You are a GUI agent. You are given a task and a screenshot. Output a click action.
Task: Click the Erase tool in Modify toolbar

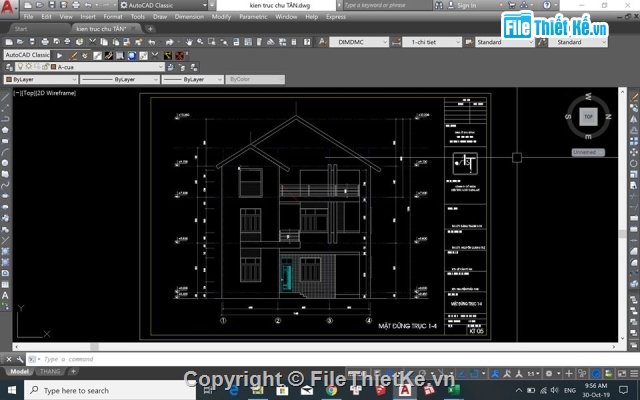(634, 97)
